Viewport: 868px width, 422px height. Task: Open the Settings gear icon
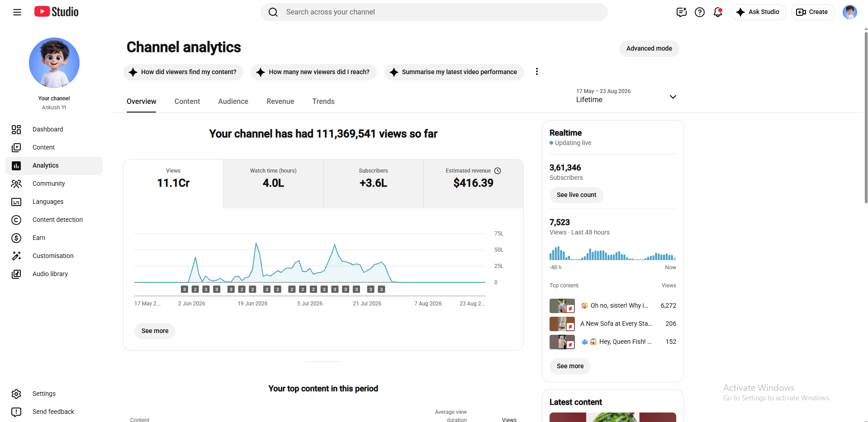pos(16,394)
